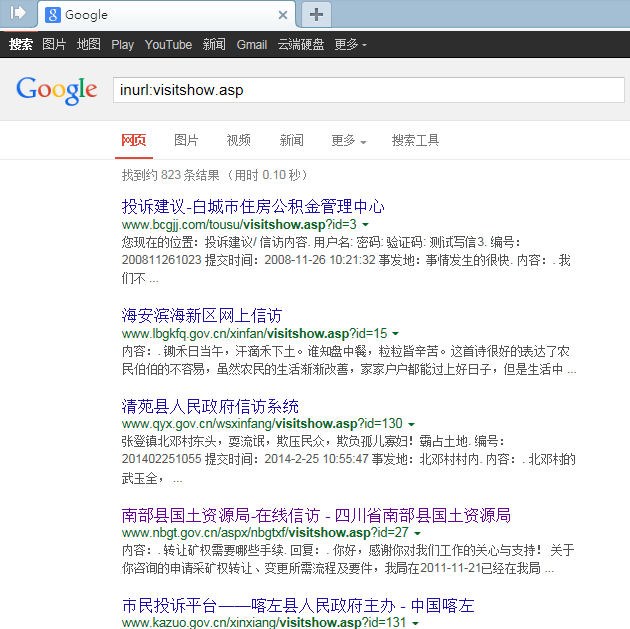The image size is (630, 629).
Task: Open result 海安滨海新区网上信访
Action: pos(202,316)
